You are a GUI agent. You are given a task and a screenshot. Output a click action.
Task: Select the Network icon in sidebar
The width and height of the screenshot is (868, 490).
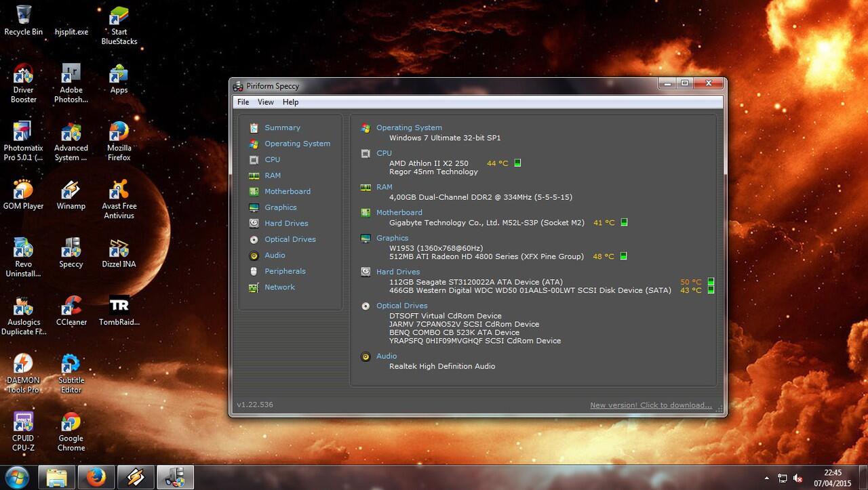click(254, 287)
